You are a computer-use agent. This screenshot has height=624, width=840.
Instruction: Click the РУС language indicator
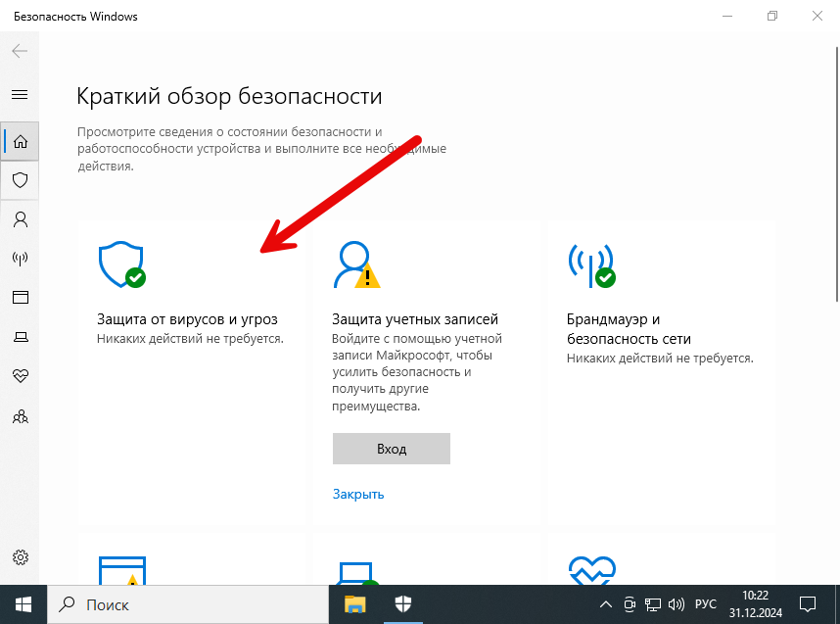[x=704, y=604]
